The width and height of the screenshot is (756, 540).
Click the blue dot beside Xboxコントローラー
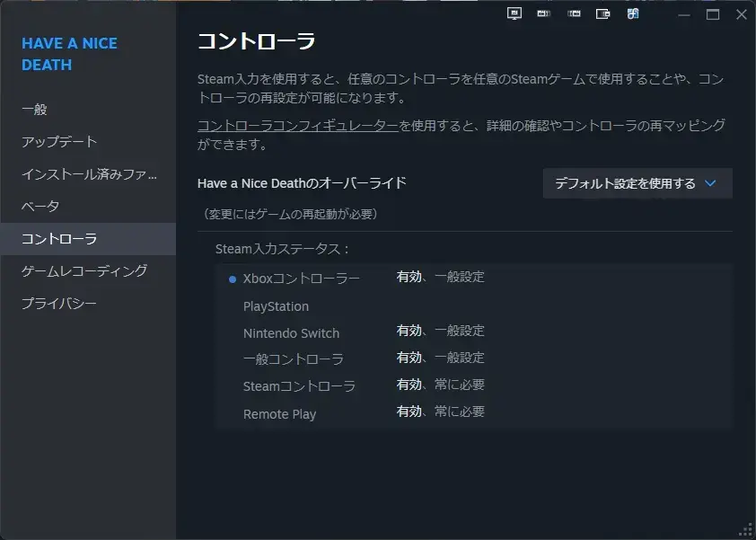click(233, 279)
